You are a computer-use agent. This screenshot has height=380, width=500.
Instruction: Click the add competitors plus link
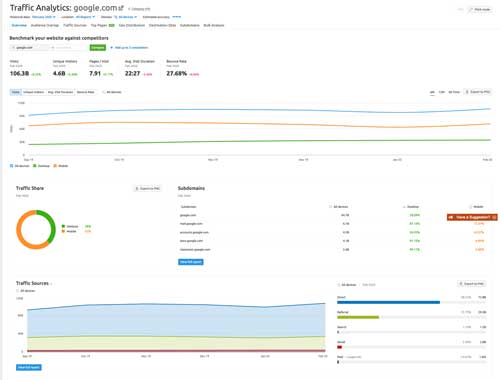pos(129,48)
